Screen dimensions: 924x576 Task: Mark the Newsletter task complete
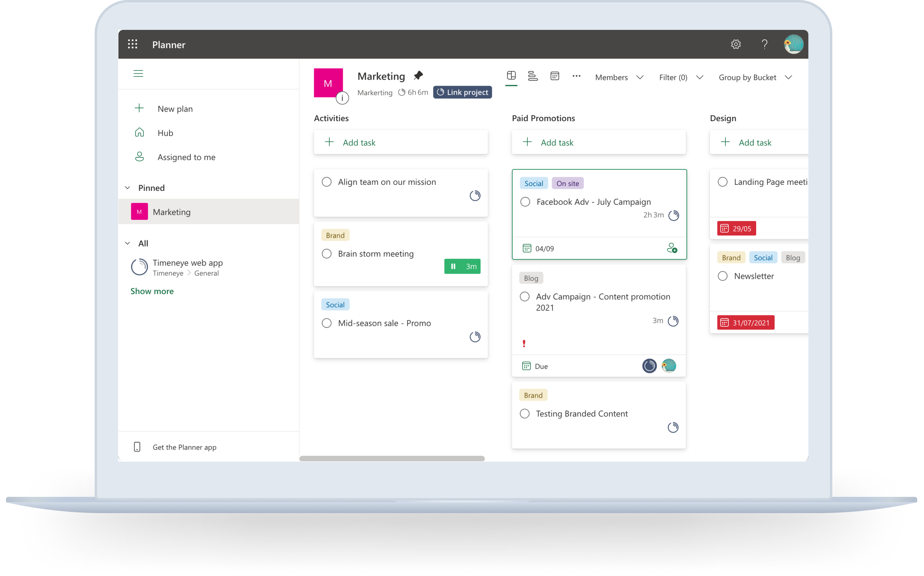coord(723,276)
